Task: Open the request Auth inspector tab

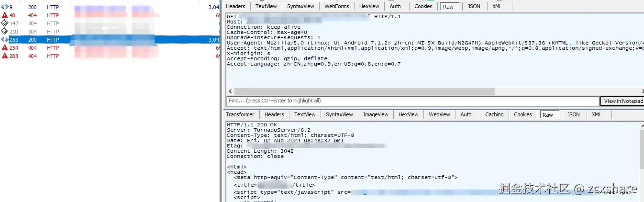Action: click(x=395, y=6)
